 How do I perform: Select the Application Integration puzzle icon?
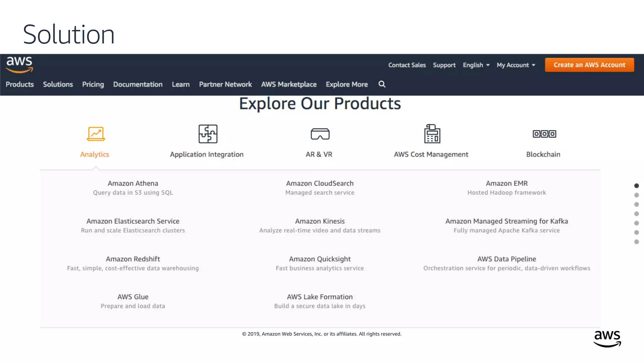point(208,134)
